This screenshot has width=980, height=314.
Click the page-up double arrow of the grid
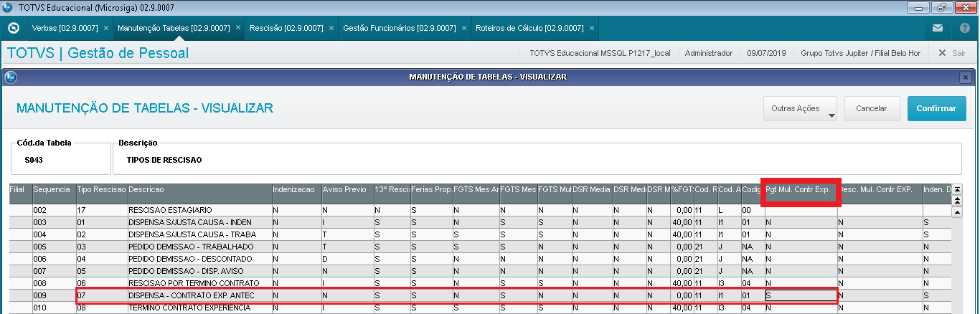[x=956, y=201]
